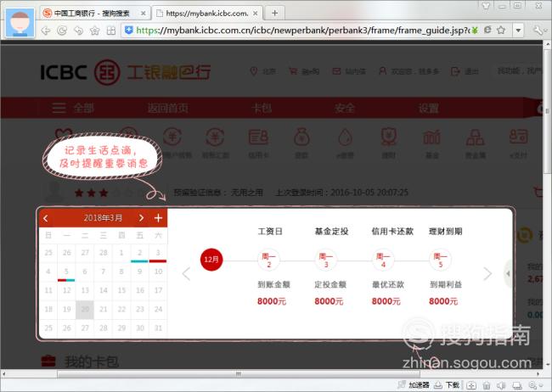This screenshot has height=392, width=552.
Task: Open the browser home page icon
Action: pos(95,31)
